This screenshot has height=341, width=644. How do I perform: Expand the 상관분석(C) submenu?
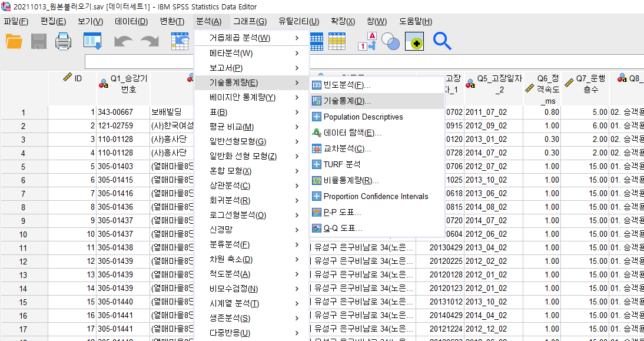pos(251,186)
